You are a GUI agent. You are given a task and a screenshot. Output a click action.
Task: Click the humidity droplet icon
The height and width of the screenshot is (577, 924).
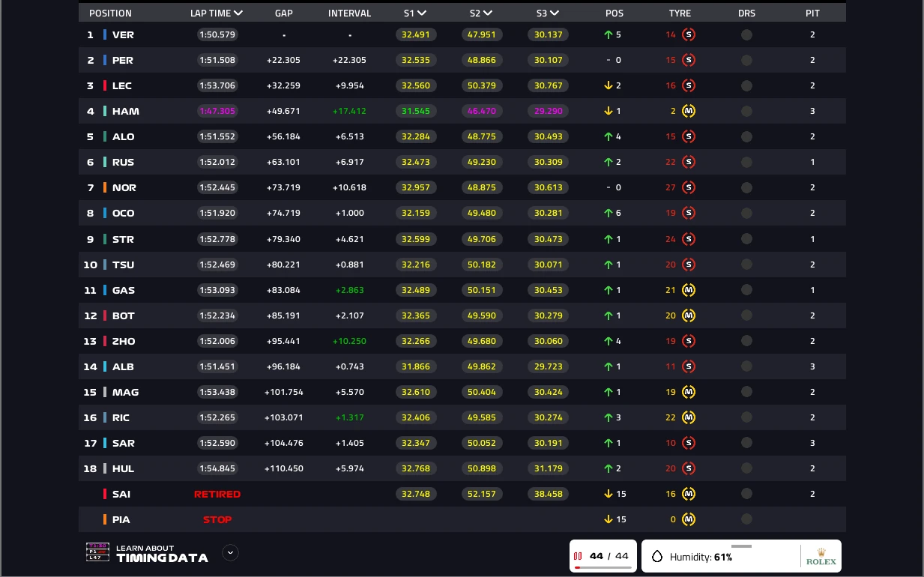click(x=657, y=557)
